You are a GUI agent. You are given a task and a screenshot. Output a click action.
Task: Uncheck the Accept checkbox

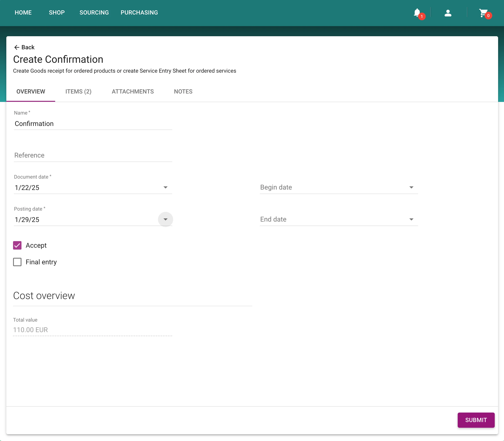(x=17, y=245)
